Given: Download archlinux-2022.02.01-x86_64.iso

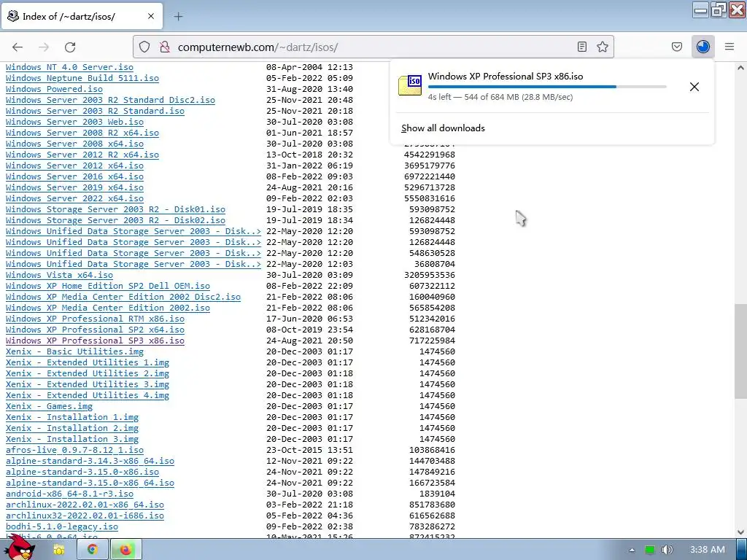Looking at the screenshot, I should pyautogui.click(x=85, y=505).
